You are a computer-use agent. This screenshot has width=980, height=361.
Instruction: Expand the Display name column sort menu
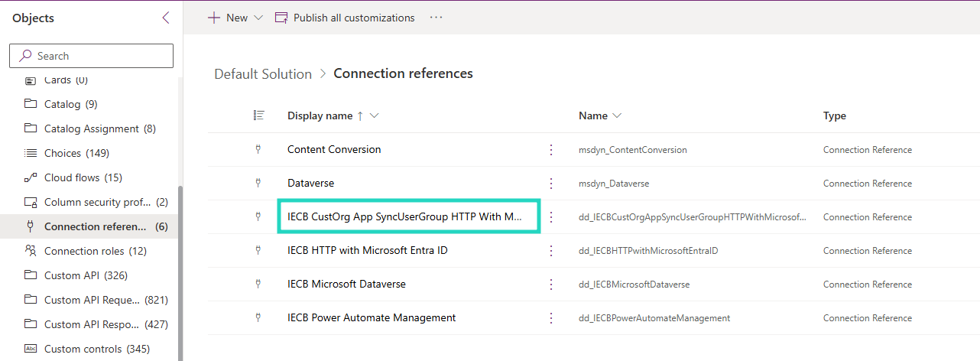[374, 116]
